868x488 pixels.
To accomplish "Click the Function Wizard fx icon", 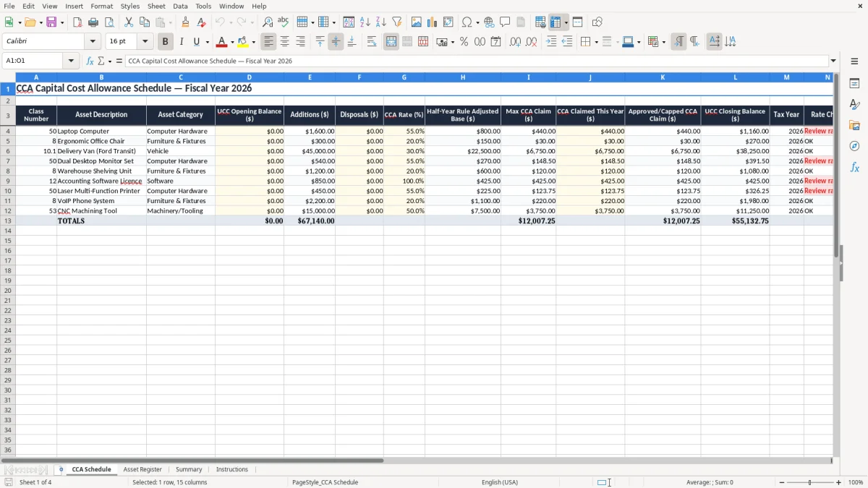I will (x=90, y=61).
